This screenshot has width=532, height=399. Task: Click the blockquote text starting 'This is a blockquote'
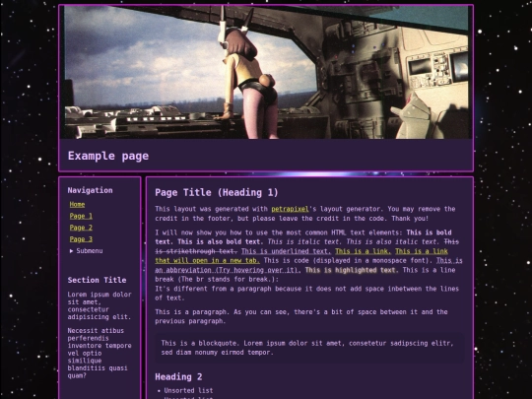click(307, 348)
